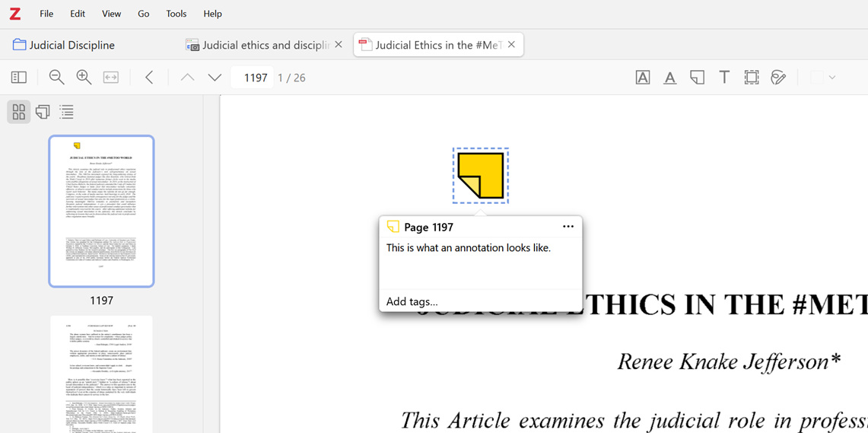Zoom in on the PDF
This screenshot has height=433, width=868.
[84, 78]
